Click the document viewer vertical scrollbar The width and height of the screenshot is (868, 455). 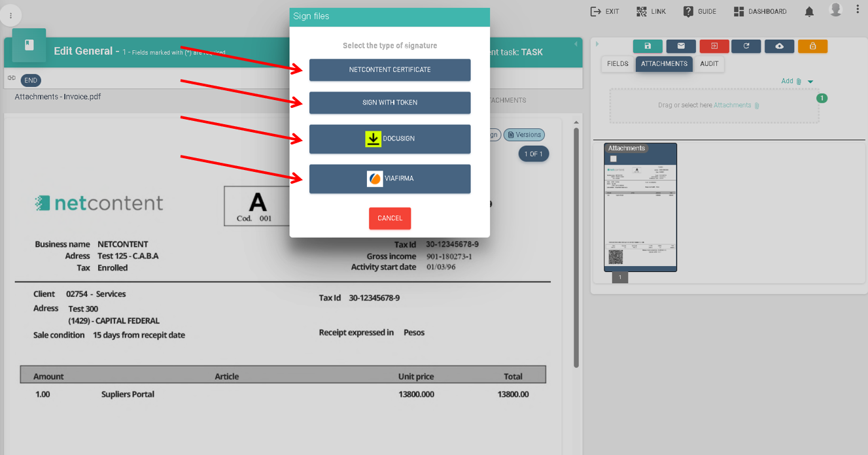point(576,247)
